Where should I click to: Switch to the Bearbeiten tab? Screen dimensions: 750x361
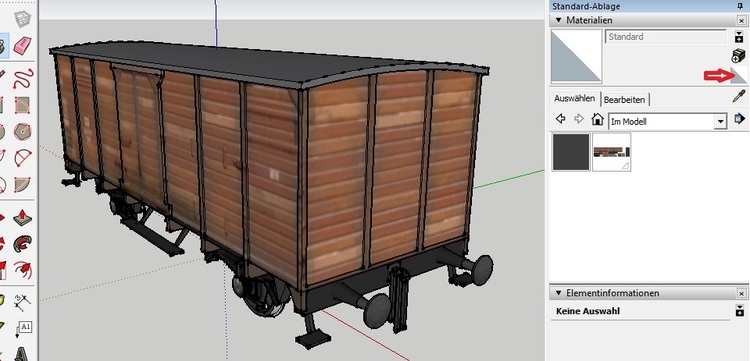pyautogui.click(x=624, y=100)
